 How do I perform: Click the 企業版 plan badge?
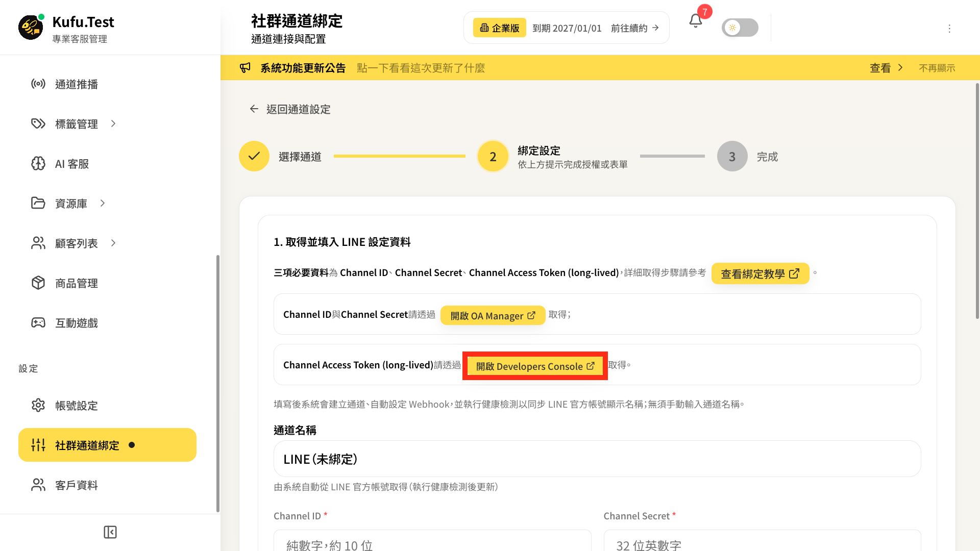(x=500, y=28)
